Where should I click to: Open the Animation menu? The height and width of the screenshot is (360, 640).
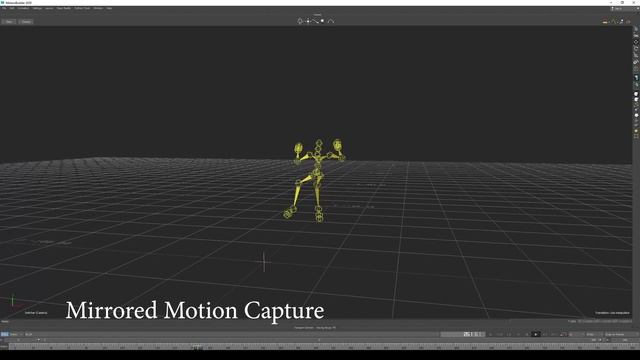(x=23, y=8)
